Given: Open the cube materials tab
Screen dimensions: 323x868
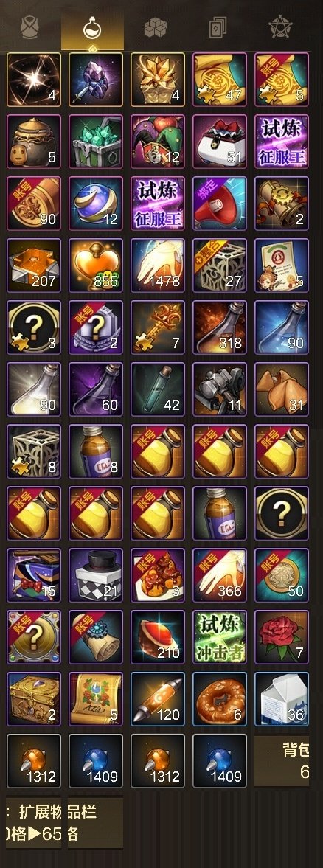Looking at the screenshot, I should click(156, 28).
